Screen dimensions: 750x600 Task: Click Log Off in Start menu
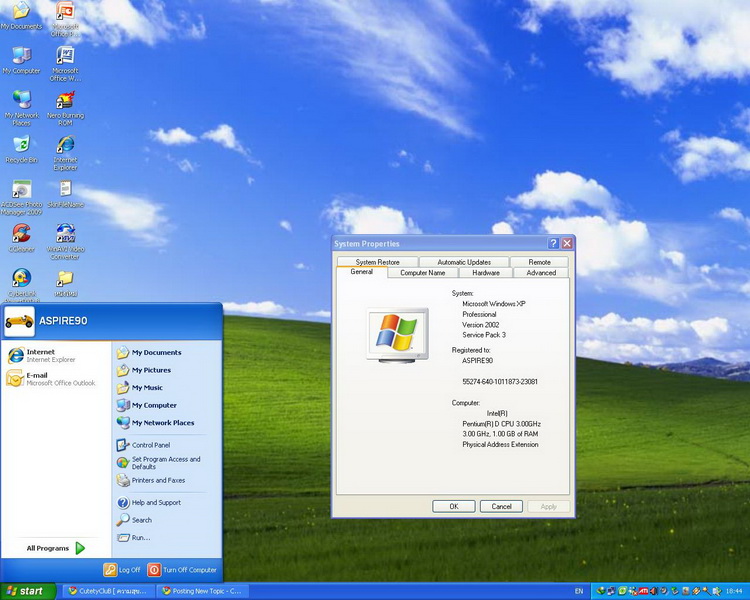click(x=122, y=570)
